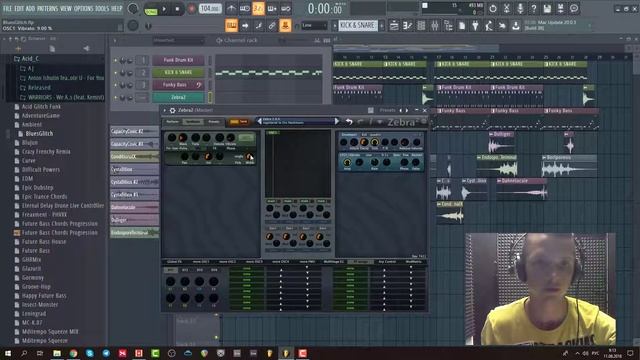
Task: Select the Zebra2 channel button
Action: [178, 97]
